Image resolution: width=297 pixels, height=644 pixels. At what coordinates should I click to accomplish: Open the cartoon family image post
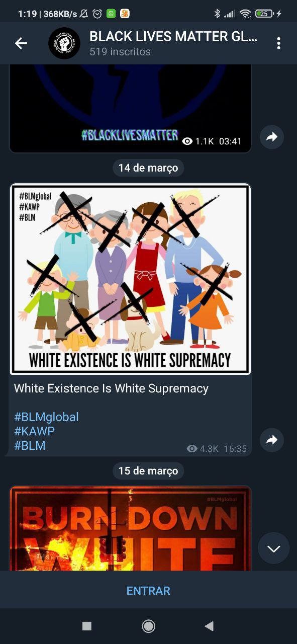pyautogui.click(x=130, y=279)
